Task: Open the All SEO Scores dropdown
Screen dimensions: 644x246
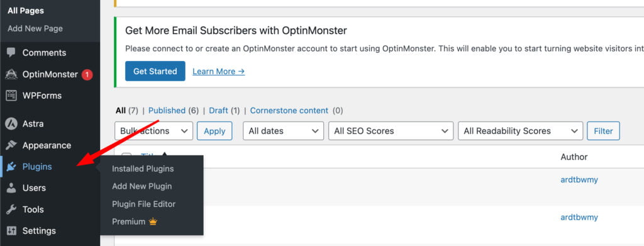Action: click(x=391, y=131)
